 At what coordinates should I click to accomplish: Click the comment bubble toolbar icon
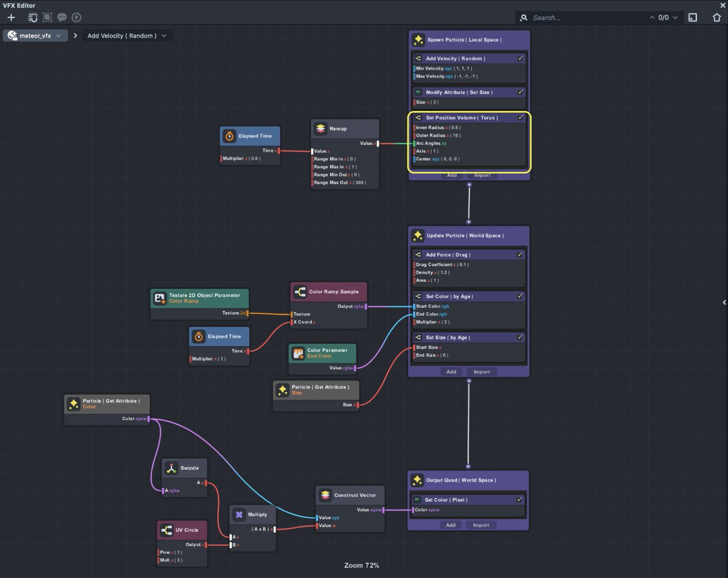click(62, 18)
